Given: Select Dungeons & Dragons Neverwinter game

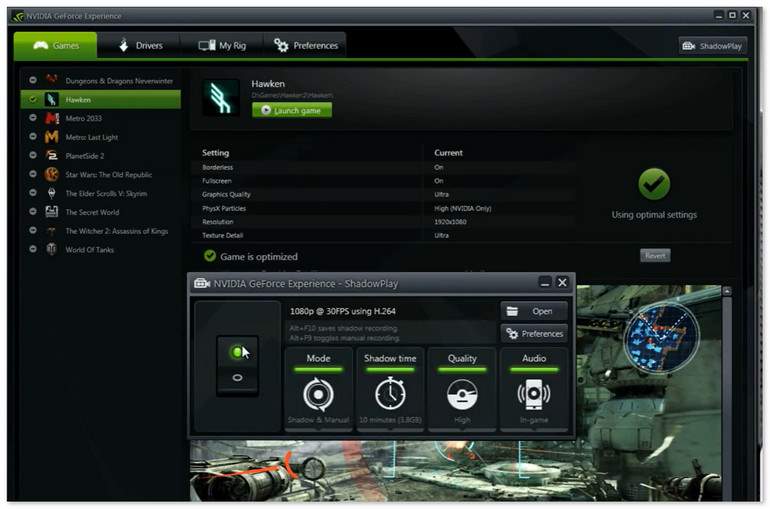Looking at the screenshot, I should tap(101, 80).
